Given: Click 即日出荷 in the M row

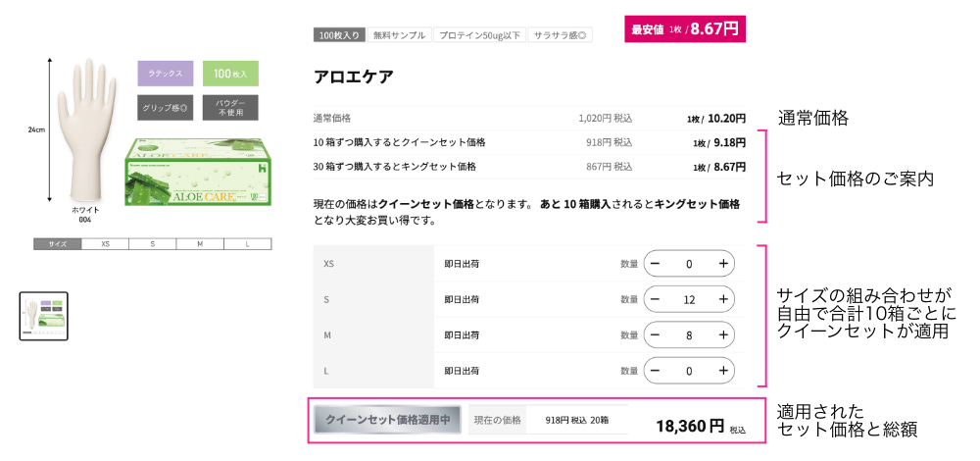Looking at the screenshot, I should click(x=462, y=335).
